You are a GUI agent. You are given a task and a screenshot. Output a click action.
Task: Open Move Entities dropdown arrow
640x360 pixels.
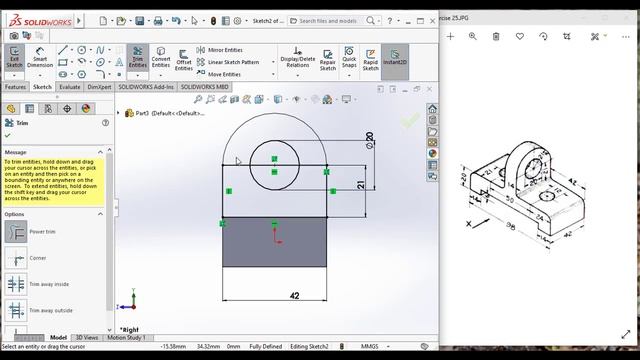point(273,74)
